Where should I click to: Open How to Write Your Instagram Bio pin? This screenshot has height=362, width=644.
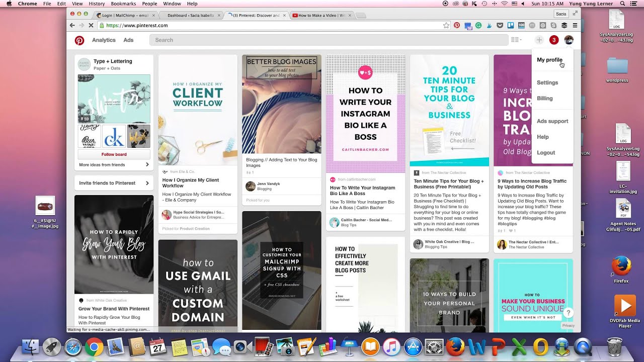coord(365,114)
